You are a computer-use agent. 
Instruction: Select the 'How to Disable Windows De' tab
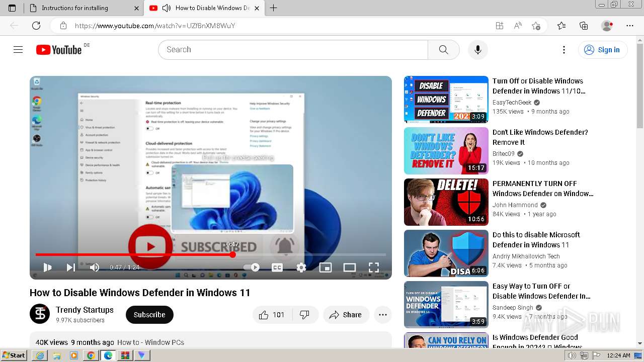click(204, 8)
